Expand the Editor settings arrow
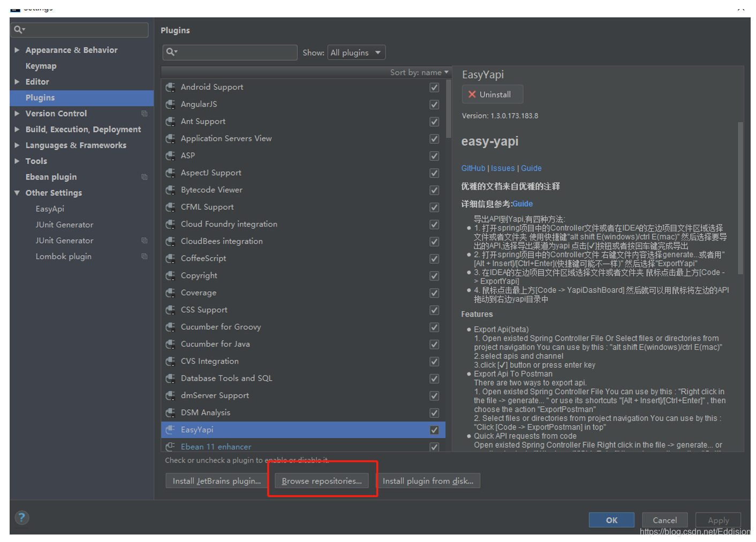 pos(17,81)
